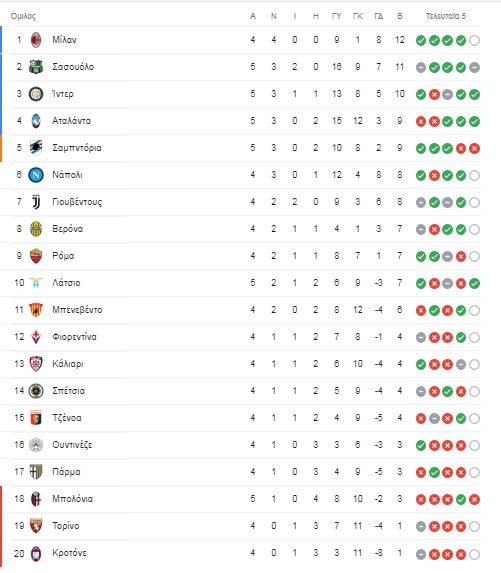Click Sassuolo's first grey draw indicator
The image size is (501, 573).
(x=421, y=67)
